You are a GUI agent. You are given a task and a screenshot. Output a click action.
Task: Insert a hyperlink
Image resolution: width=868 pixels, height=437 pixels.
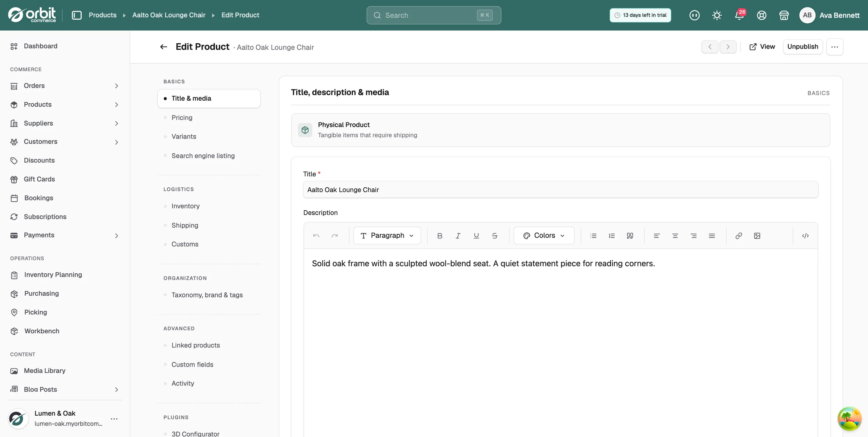tap(739, 236)
